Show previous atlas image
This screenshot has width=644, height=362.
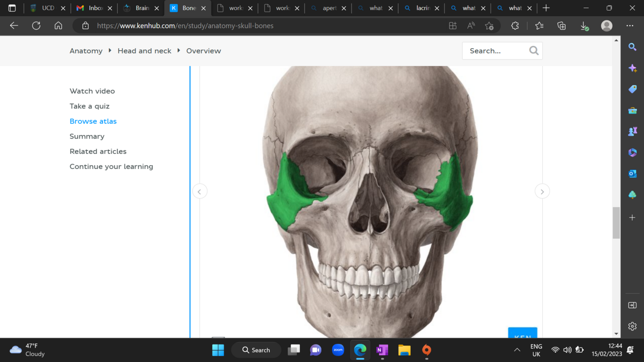(x=199, y=192)
